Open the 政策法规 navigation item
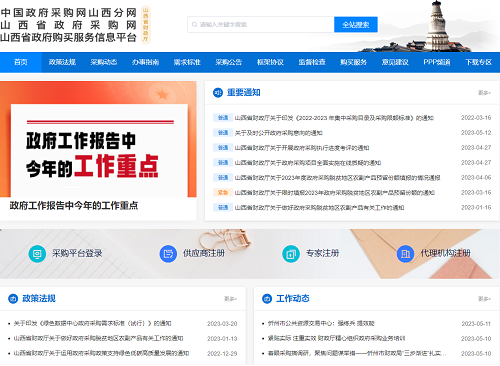This screenshot has width=500, height=366. coord(62,62)
